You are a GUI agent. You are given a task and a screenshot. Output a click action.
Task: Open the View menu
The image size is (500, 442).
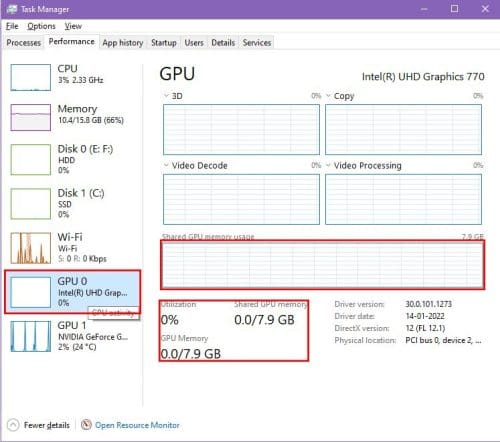click(x=73, y=26)
